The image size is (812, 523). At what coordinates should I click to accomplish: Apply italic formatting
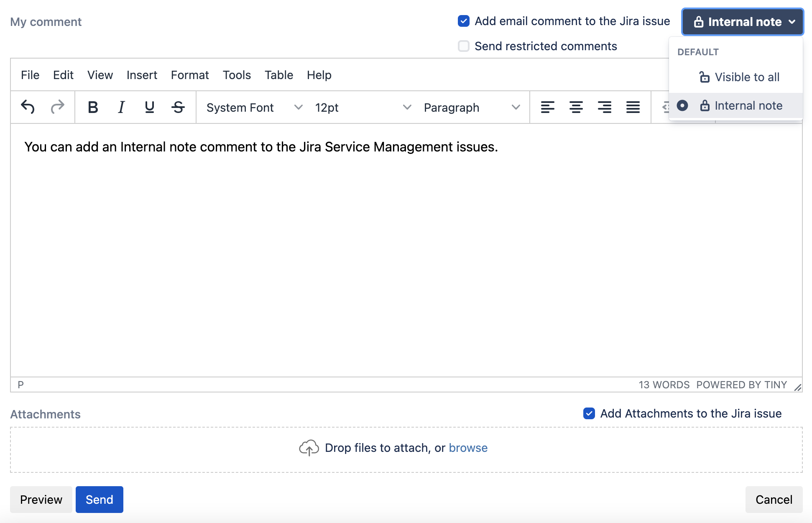coord(121,107)
